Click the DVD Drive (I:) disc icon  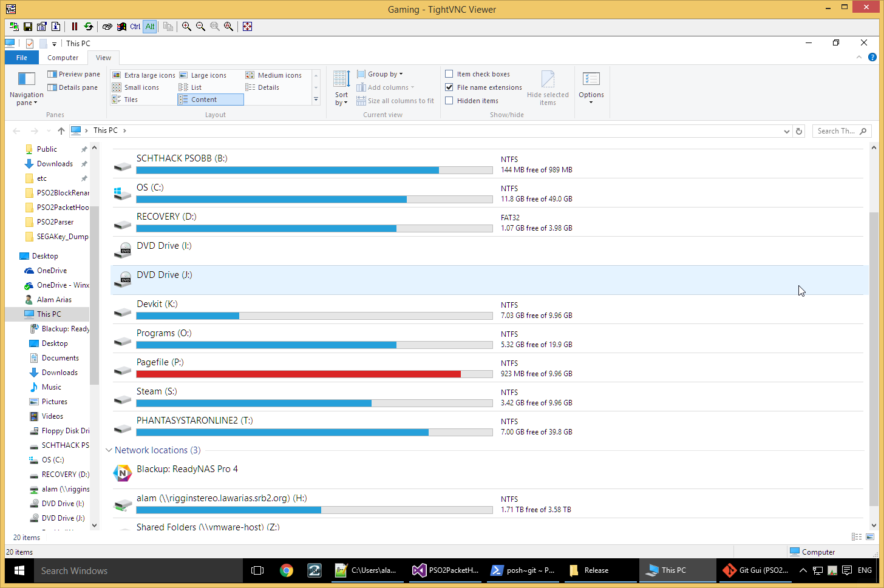coord(124,251)
